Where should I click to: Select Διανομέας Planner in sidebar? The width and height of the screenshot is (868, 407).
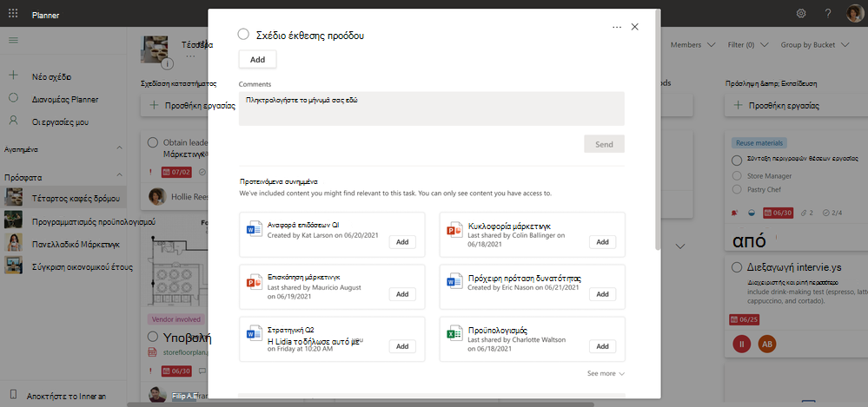click(63, 99)
